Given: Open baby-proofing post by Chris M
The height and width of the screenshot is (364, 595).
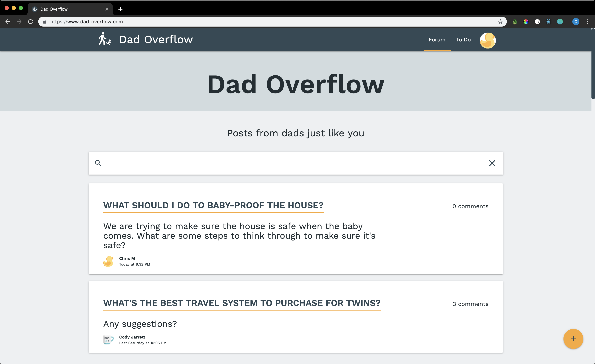Looking at the screenshot, I should pyautogui.click(x=213, y=205).
